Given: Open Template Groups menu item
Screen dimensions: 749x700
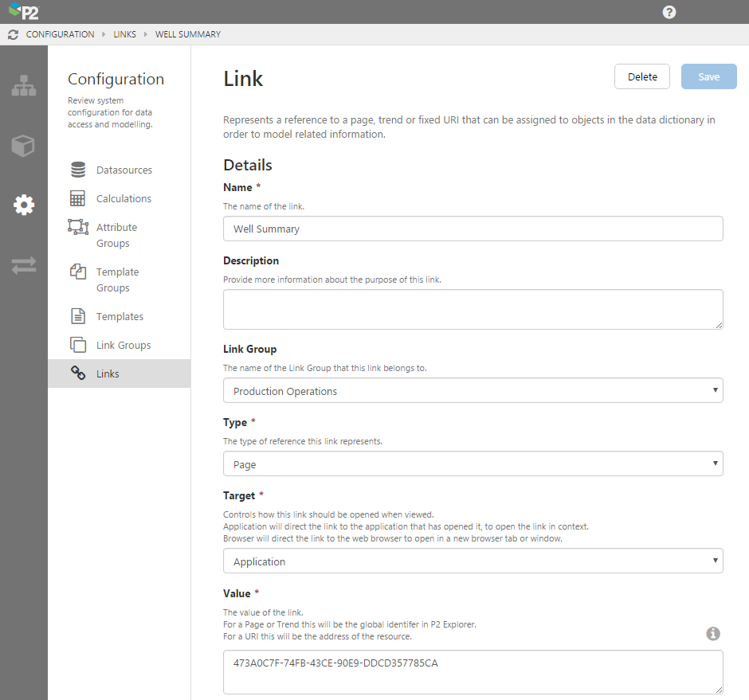Looking at the screenshot, I should click(117, 280).
